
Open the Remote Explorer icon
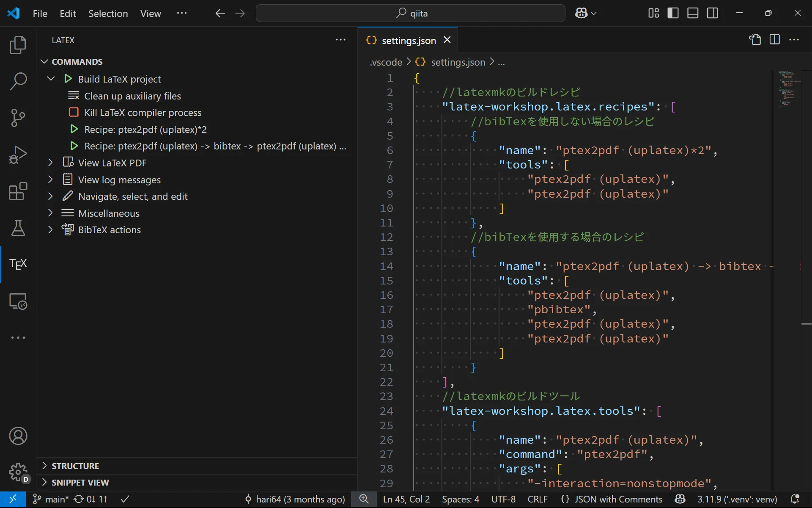click(x=18, y=301)
